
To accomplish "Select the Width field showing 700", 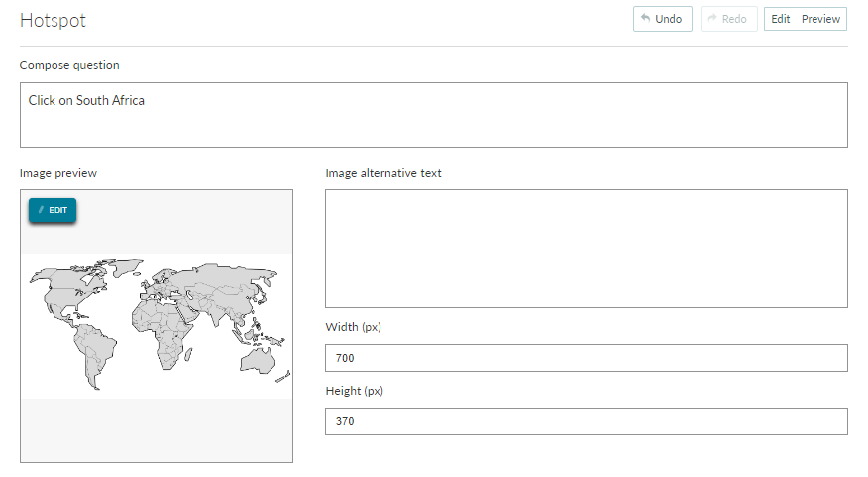I will coord(587,358).
